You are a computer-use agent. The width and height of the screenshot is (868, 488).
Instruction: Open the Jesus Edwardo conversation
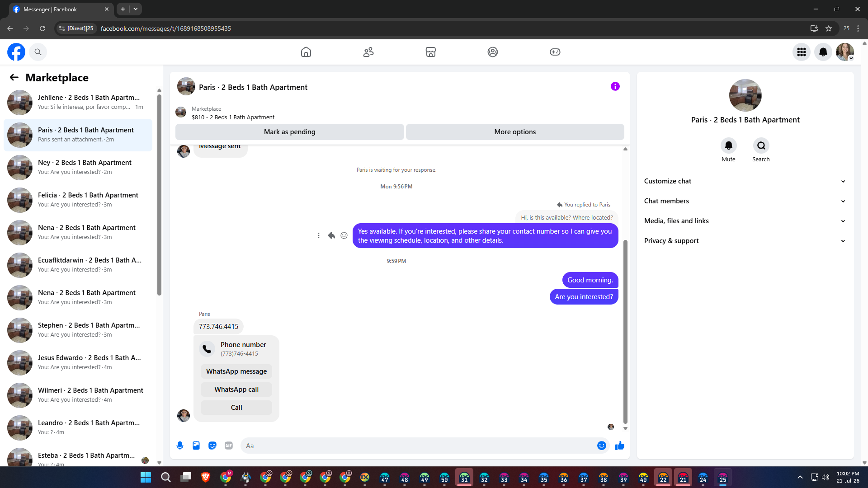pyautogui.click(x=78, y=363)
